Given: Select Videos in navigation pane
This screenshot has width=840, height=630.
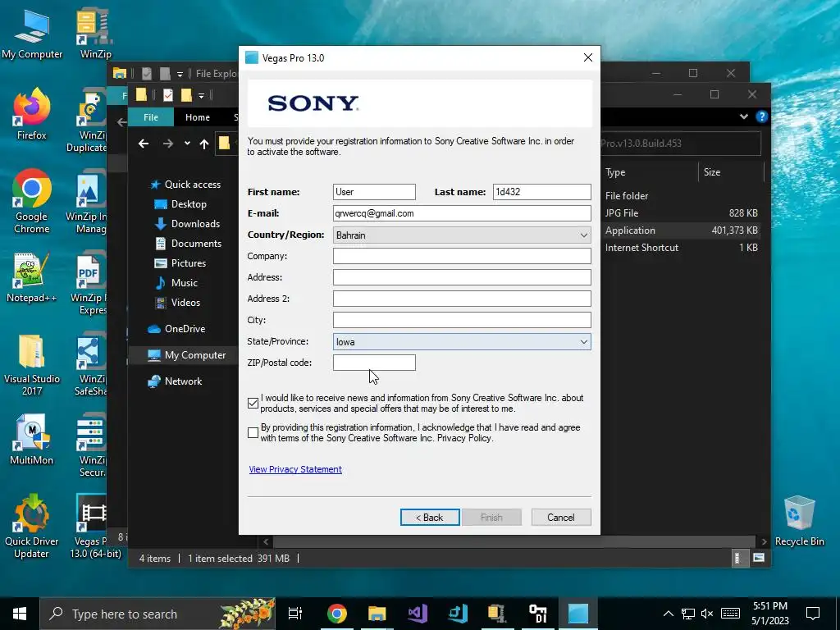Looking at the screenshot, I should (x=178, y=303).
